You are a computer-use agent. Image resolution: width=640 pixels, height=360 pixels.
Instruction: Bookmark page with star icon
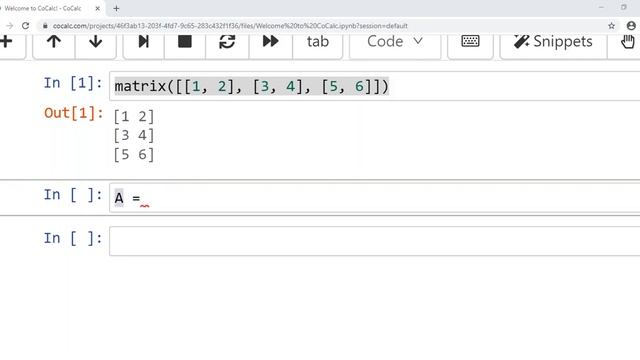tap(611, 26)
